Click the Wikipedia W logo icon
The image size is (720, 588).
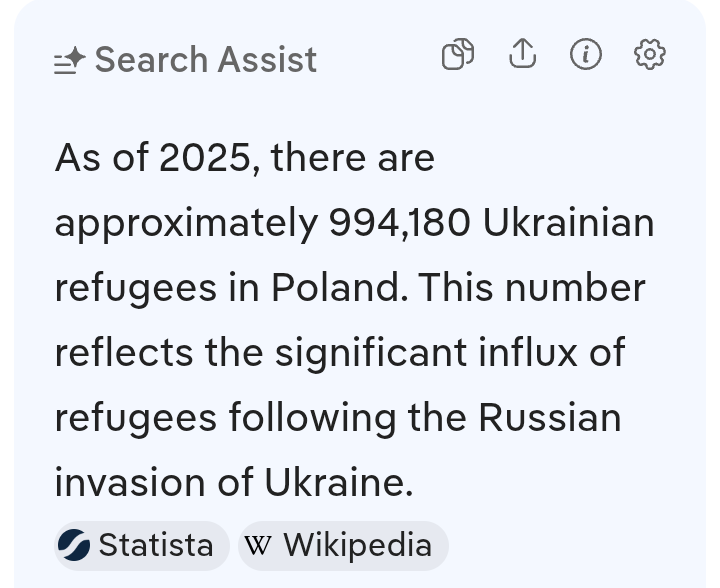click(258, 545)
